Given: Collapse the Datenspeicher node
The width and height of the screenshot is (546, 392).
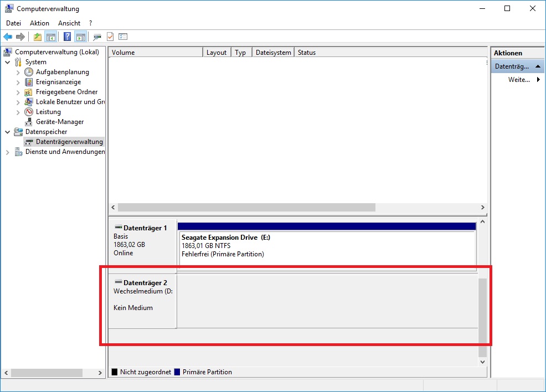Looking at the screenshot, I should click(x=8, y=132).
